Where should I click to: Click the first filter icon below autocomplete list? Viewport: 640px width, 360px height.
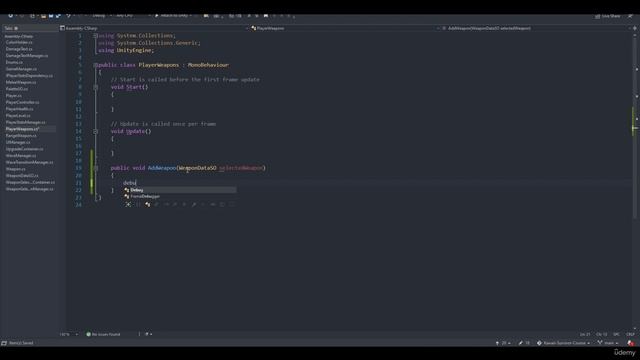(128, 204)
